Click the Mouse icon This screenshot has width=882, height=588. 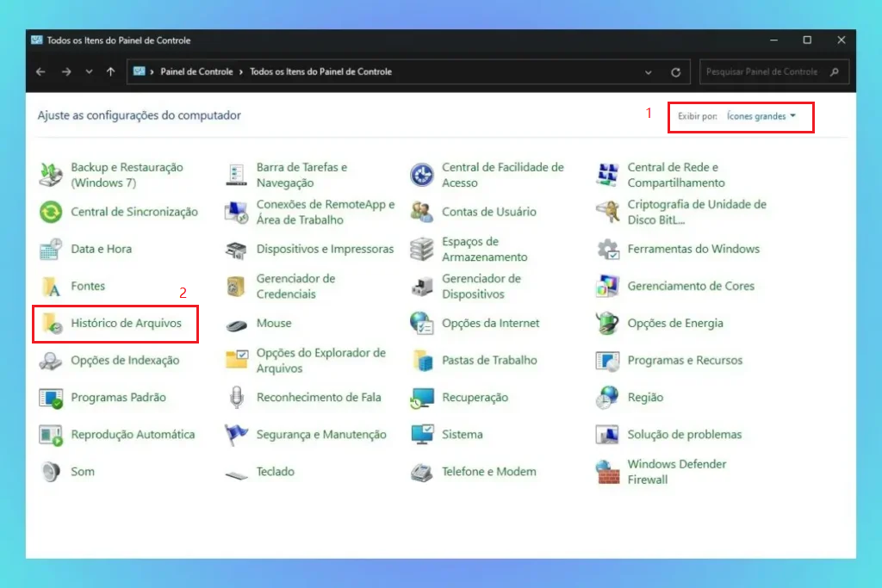236,325
